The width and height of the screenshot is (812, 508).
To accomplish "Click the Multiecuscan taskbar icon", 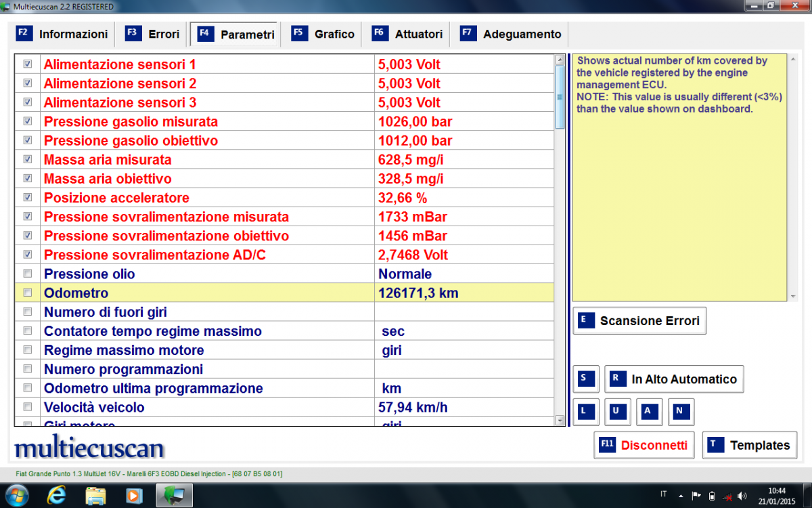I will pos(175,495).
